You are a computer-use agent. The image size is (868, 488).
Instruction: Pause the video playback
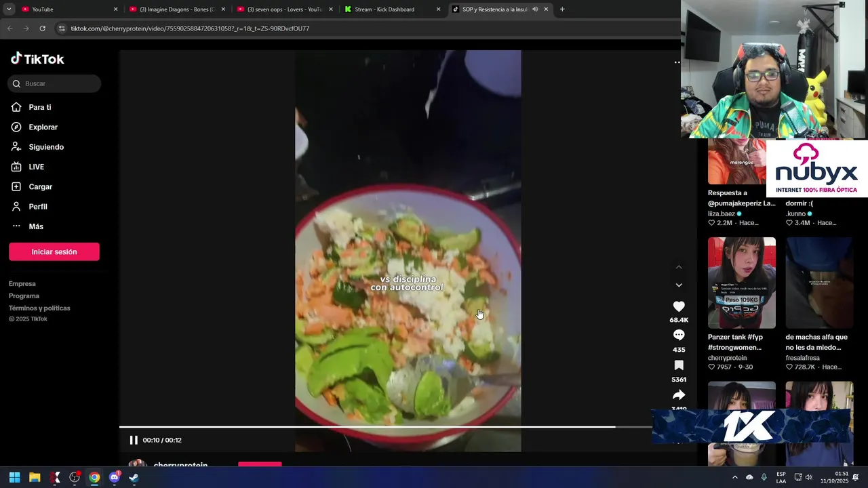click(134, 440)
